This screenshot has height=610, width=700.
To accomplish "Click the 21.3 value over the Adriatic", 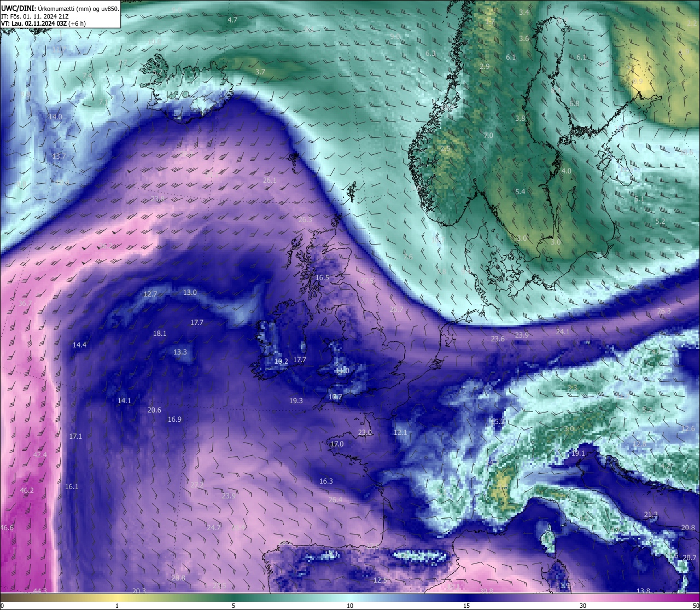I will 651,515.
